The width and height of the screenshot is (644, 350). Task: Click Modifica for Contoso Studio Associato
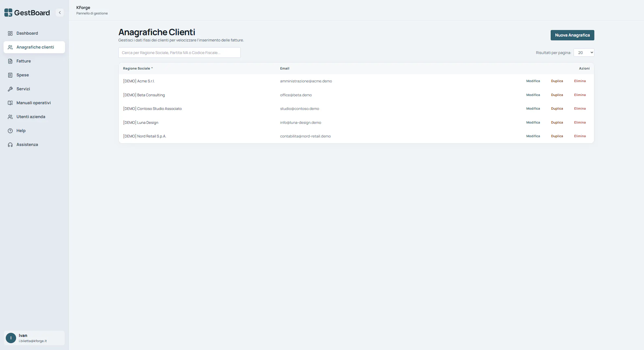pyautogui.click(x=533, y=109)
